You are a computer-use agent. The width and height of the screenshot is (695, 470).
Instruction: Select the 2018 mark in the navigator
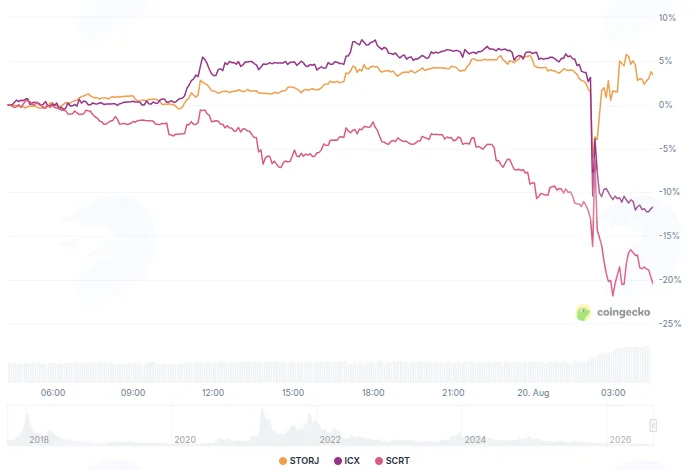pyautogui.click(x=39, y=439)
